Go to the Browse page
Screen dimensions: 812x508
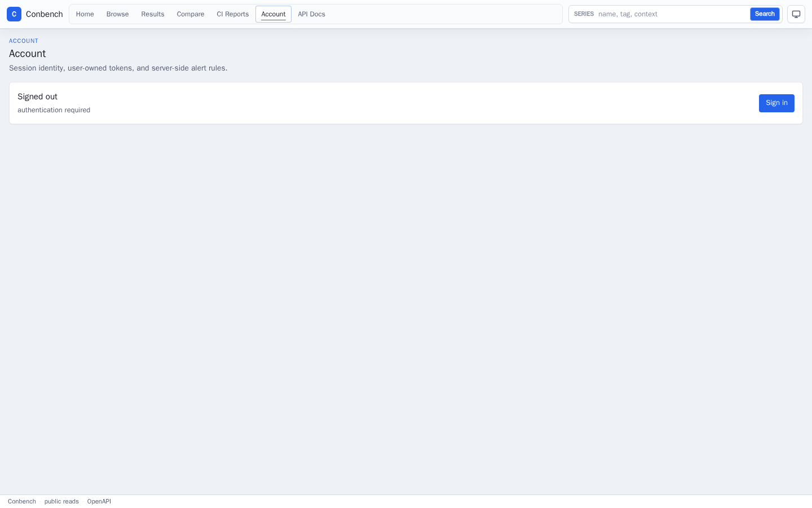(117, 14)
